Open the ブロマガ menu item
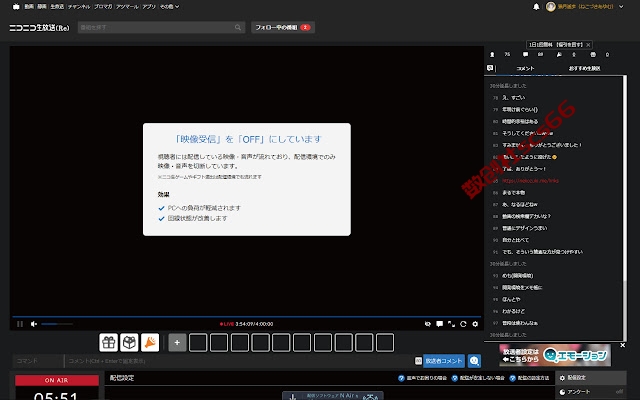Screen dimensions: 640x400 (103, 7)
